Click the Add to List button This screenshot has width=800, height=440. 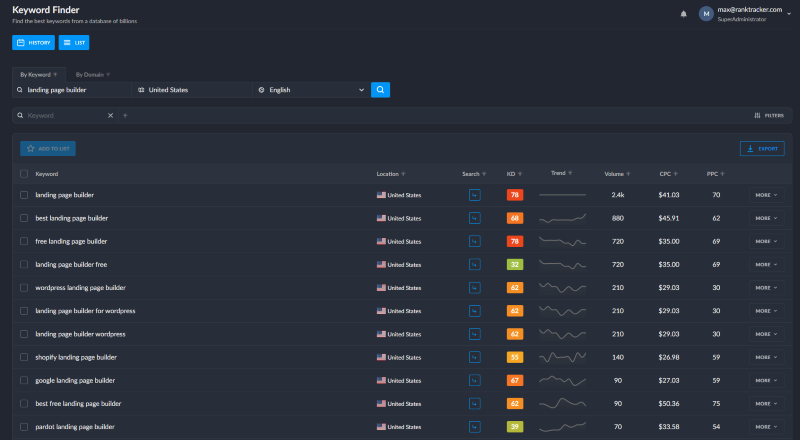[48, 149]
